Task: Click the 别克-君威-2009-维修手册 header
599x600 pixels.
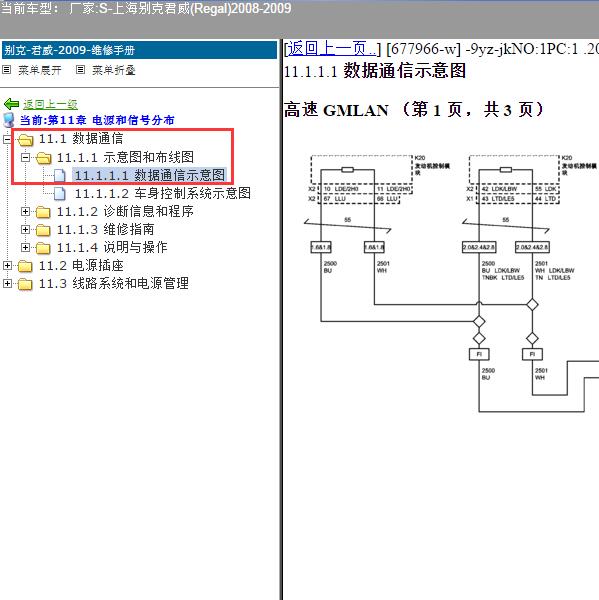Action: (x=139, y=50)
